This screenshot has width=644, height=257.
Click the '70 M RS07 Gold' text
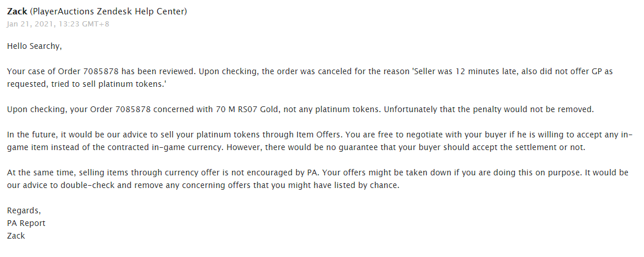point(241,109)
